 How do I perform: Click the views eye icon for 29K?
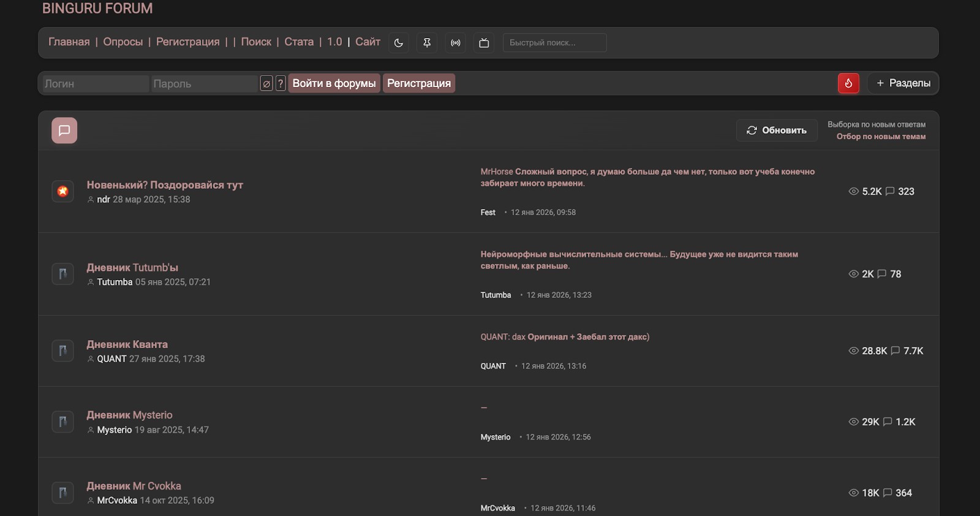click(854, 422)
